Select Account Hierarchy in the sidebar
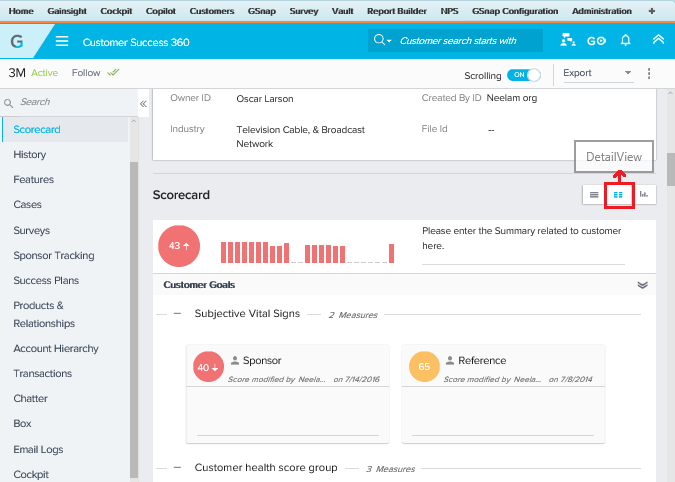 click(56, 348)
